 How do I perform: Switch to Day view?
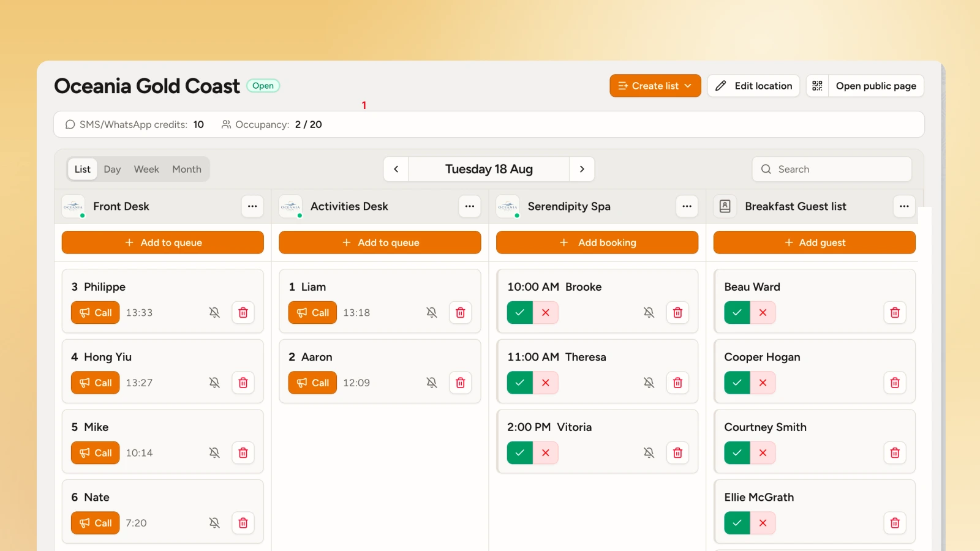[112, 170]
